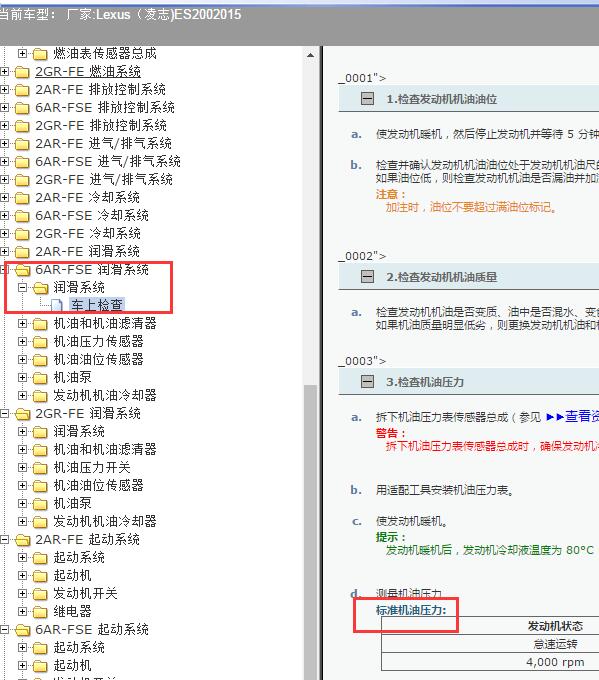This screenshot has height=680, width=599.
Task: Click 起动机 folder icon under 2AR-FE
Action: pos(40,577)
